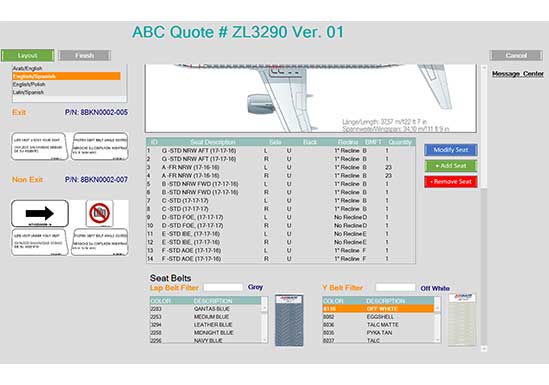Click the Lap Belt Filter input field
This screenshot has width=549, height=385.
click(223, 287)
